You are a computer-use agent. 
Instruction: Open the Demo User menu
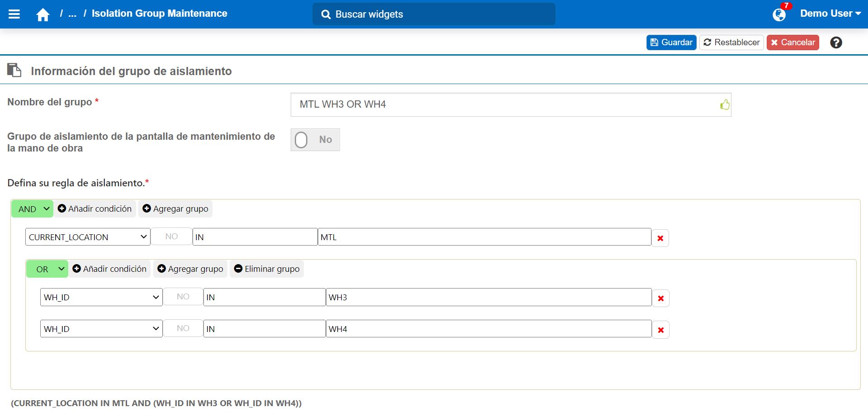pos(830,14)
